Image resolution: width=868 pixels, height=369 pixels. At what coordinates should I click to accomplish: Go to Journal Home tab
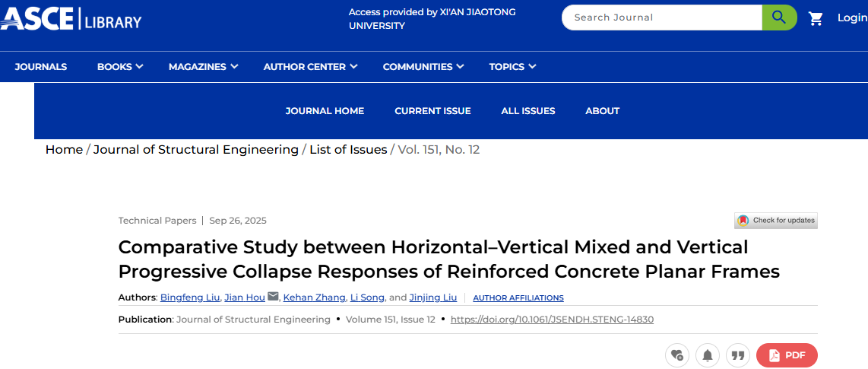coord(325,111)
